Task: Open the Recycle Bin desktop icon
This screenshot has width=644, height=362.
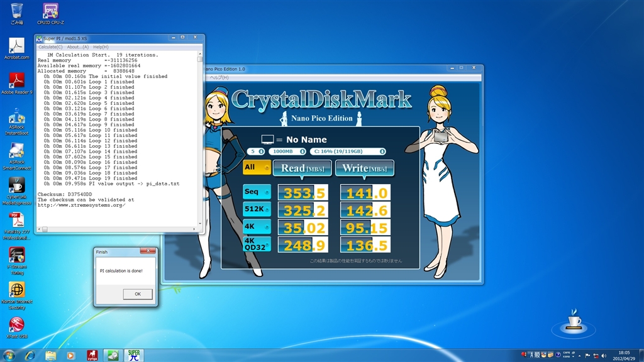Action: pos(17,14)
